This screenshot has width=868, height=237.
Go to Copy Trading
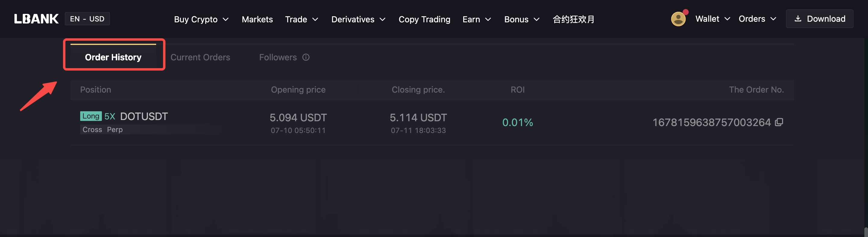point(424,19)
